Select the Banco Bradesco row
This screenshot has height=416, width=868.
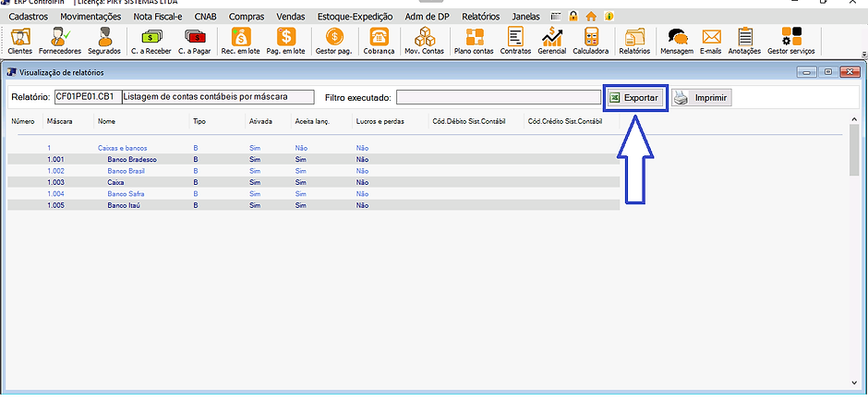click(313, 160)
